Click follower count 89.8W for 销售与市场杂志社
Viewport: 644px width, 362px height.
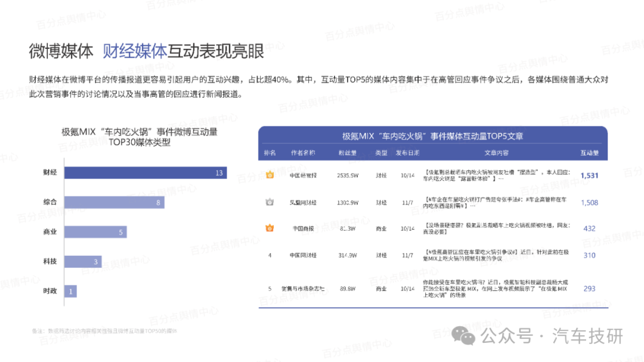[348, 289]
